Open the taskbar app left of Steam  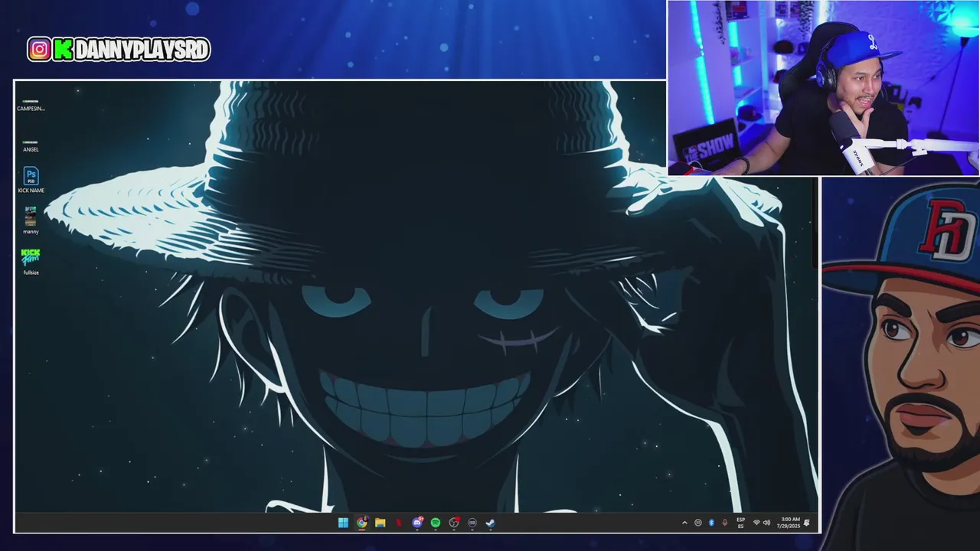pos(472,523)
